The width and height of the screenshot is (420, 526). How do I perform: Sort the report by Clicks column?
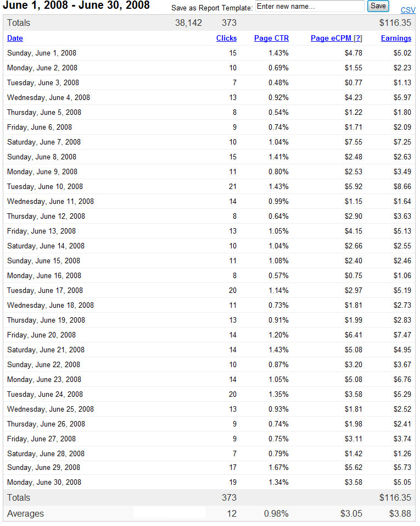tap(226, 38)
